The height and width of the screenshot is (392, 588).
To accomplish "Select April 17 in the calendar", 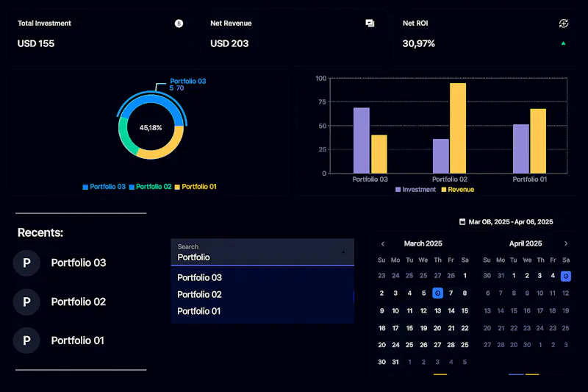I will 540,310.
